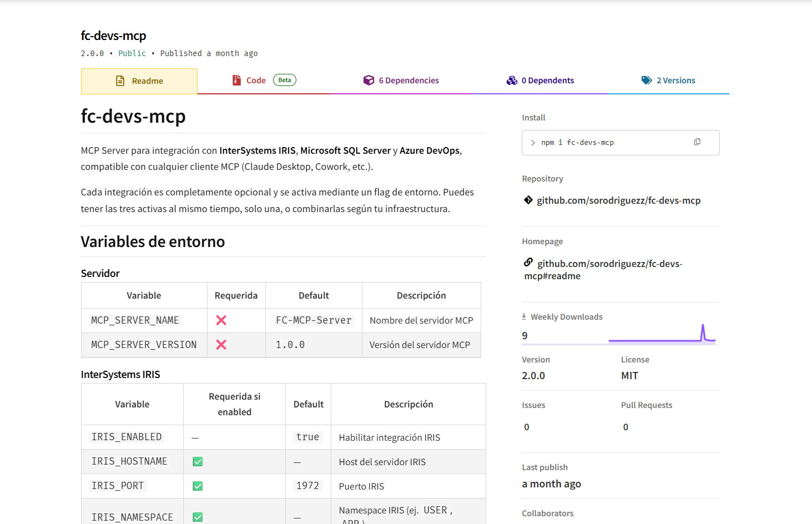Click the green check for IRIS_PORT
The image size is (812, 524).
[x=198, y=486]
